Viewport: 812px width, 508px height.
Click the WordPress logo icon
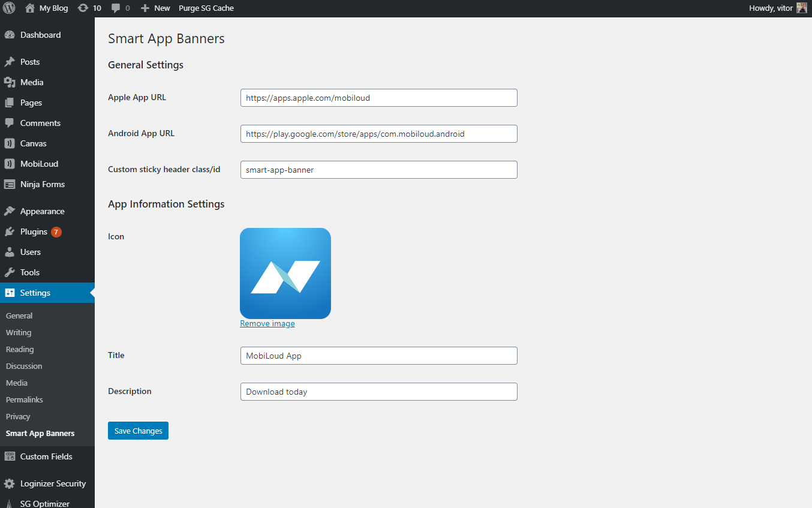point(9,8)
